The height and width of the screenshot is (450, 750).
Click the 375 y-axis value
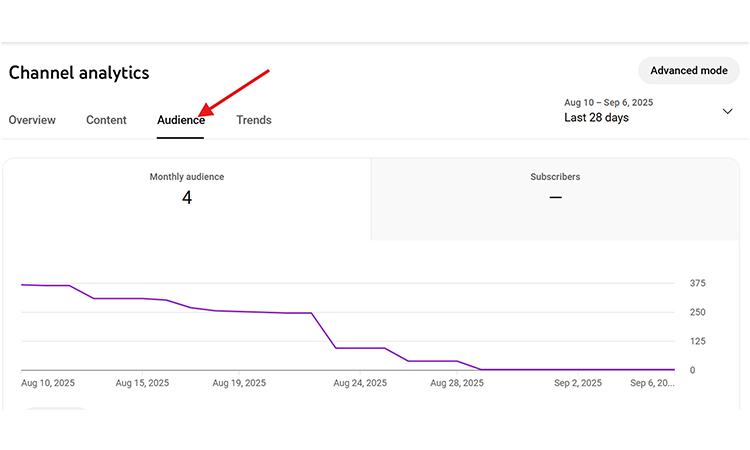697,283
